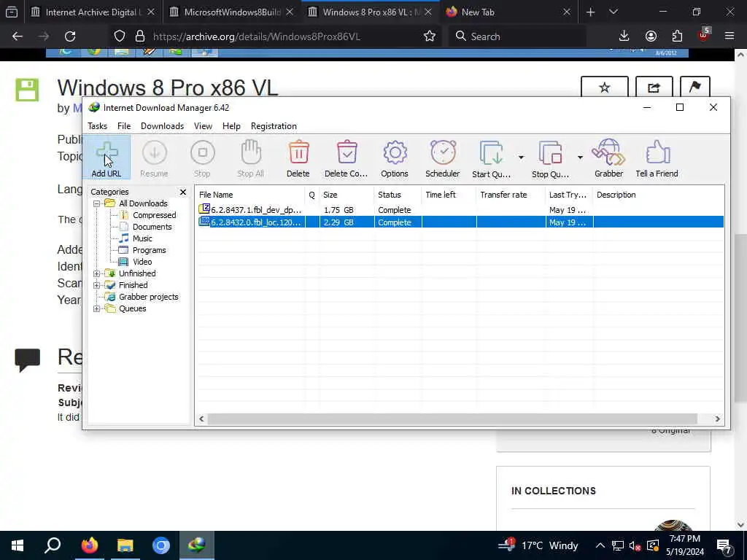Sort by File Name column header

click(x=250, y=195)
